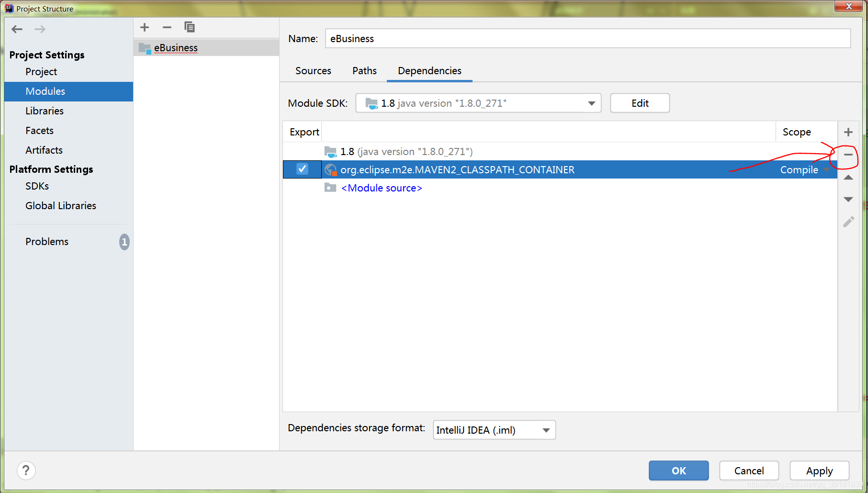Select Modules in the sidebar
The height and width of the screenshot is (493, 868).
(x=68, y=91)
